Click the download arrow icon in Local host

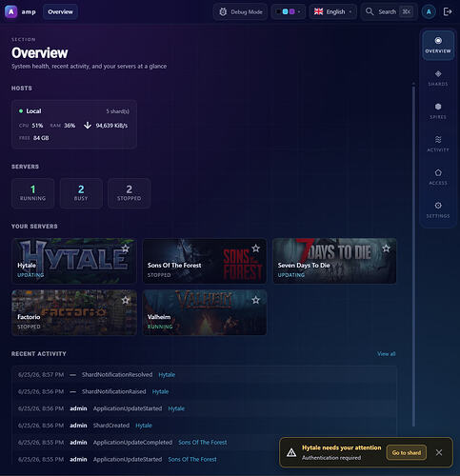pyautogui.click(x=88, y=126)
